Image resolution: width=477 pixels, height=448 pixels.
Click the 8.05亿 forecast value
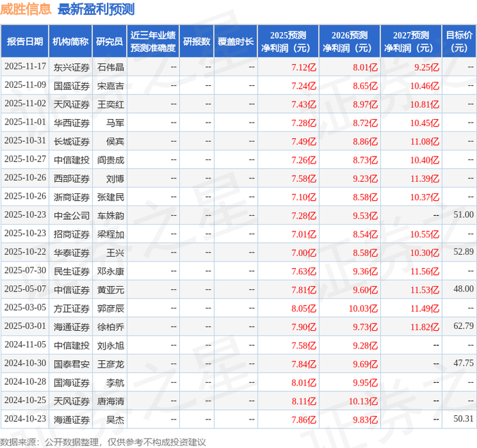tap(304, 308)
